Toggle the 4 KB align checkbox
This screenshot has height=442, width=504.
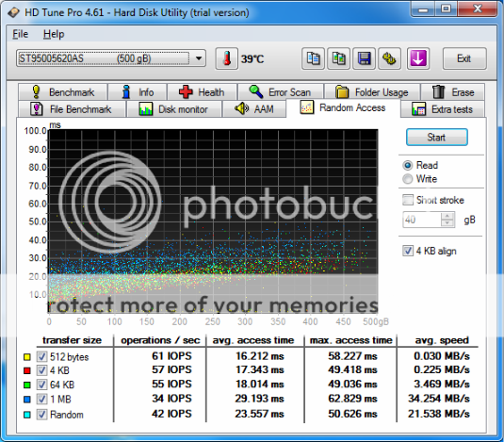pyautogui.click(x=408, y=251)
